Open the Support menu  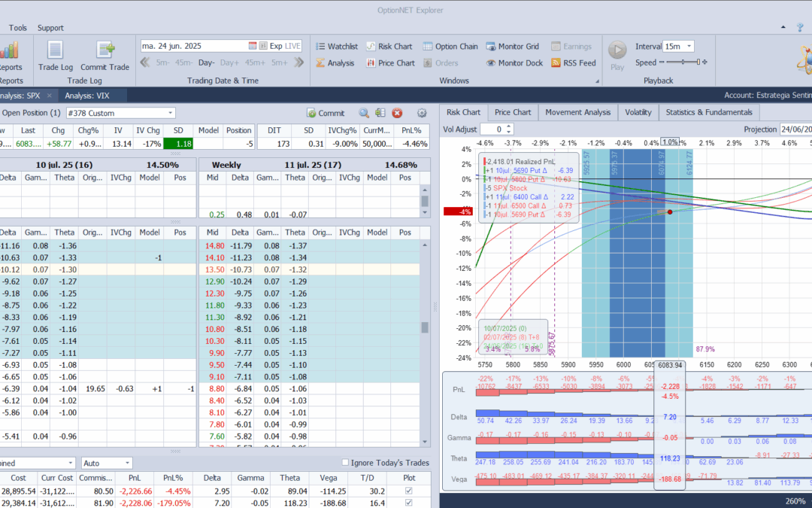[50, 28]
